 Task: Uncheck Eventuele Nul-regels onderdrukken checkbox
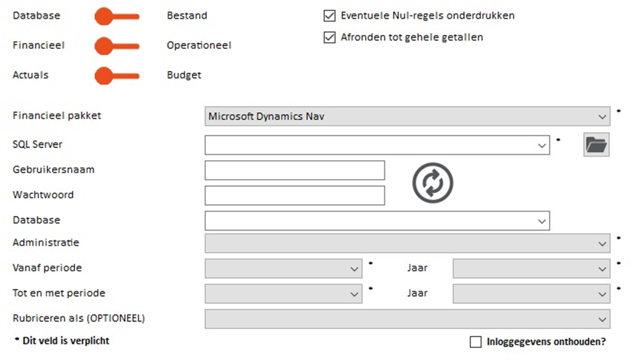click(329, 16)
